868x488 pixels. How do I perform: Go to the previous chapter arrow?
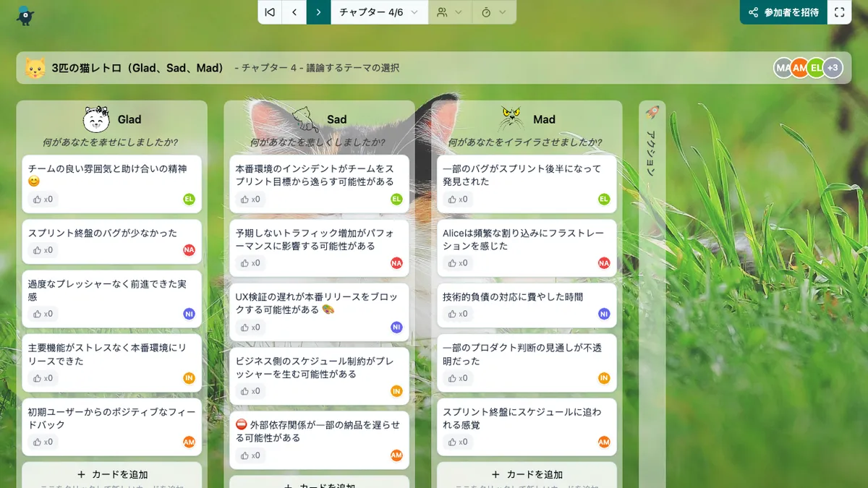click(x=294, y=12)
